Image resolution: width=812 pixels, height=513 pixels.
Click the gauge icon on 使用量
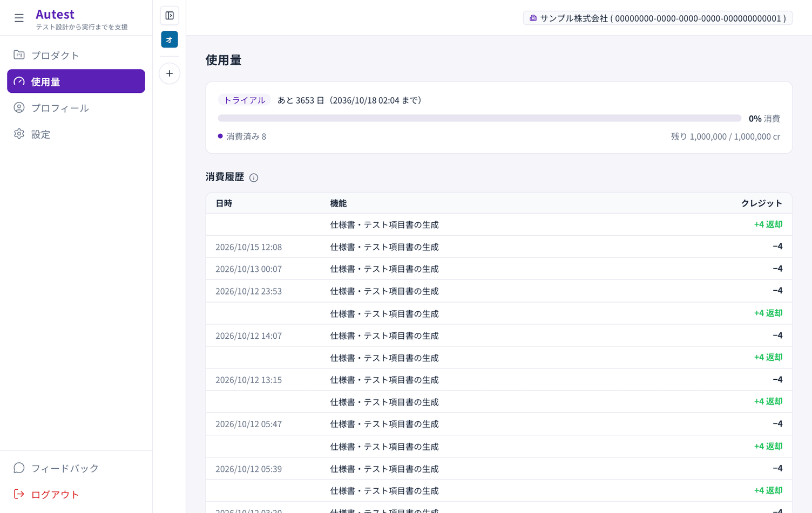point(19,81)
